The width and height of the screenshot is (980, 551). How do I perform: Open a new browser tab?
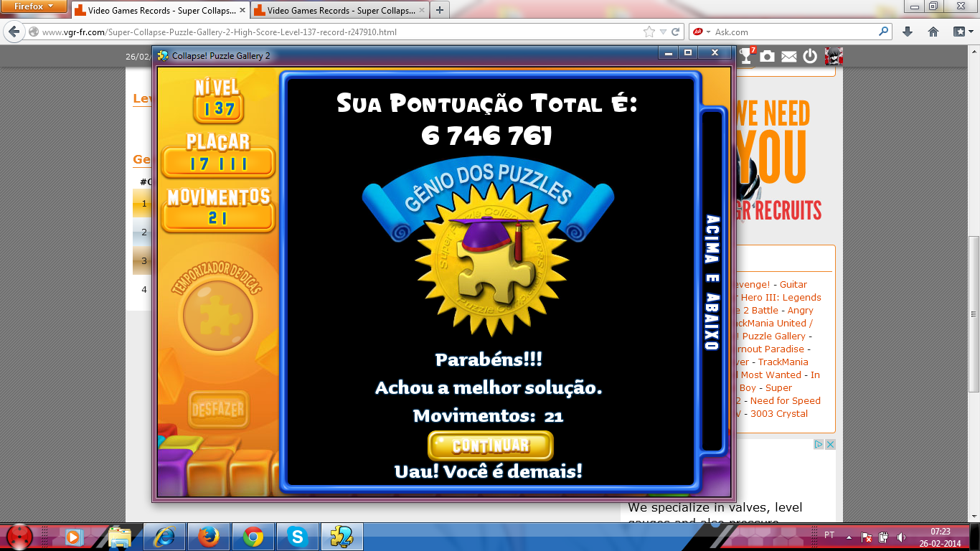pos(440,10)
